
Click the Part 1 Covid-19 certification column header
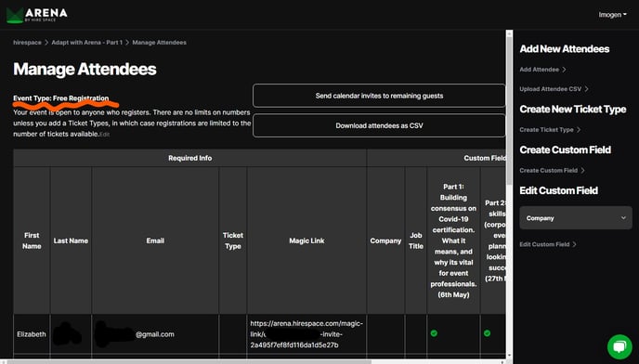453,240
